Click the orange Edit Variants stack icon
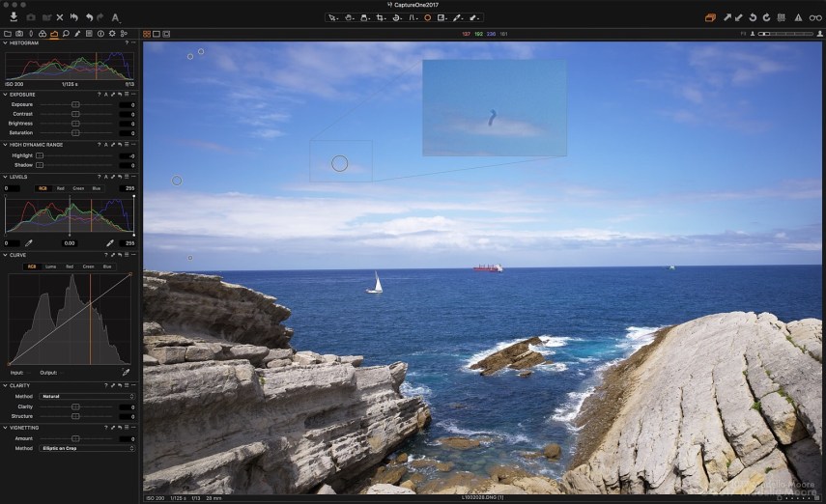This screenshot has height=504, width=826. [710, 17]
